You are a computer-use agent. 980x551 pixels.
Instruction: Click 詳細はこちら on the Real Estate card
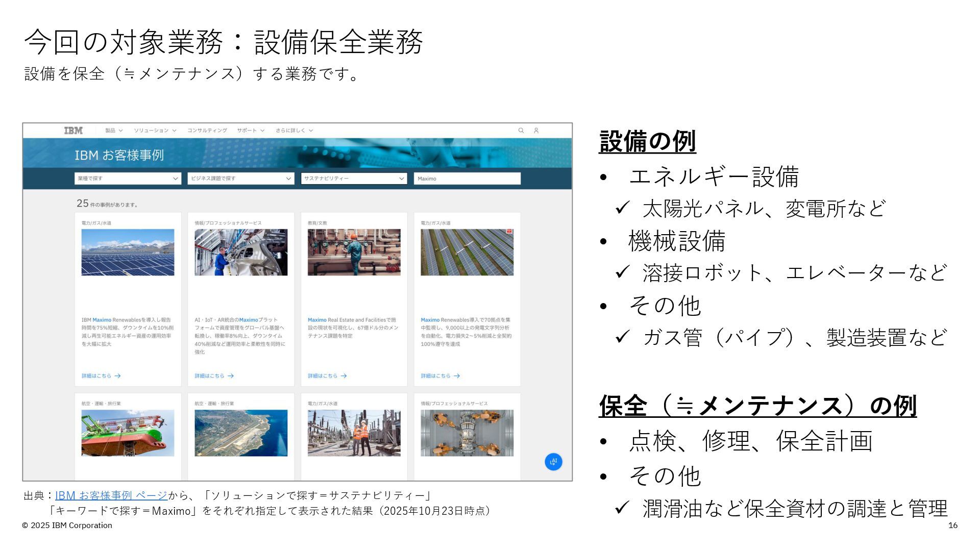pyautogui.click(x=323, y=376)
